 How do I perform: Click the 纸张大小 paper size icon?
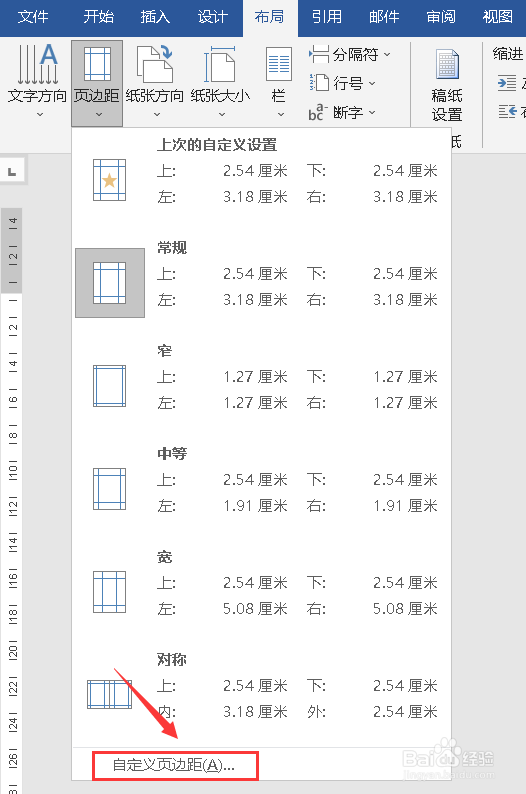[x=220, y=64]
